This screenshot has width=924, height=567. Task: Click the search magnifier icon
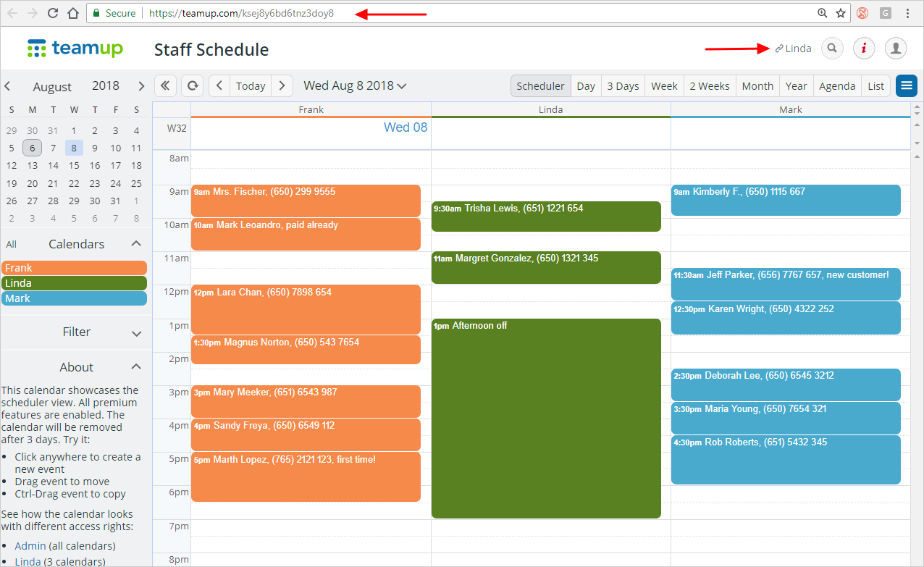[x=833, y=49]
